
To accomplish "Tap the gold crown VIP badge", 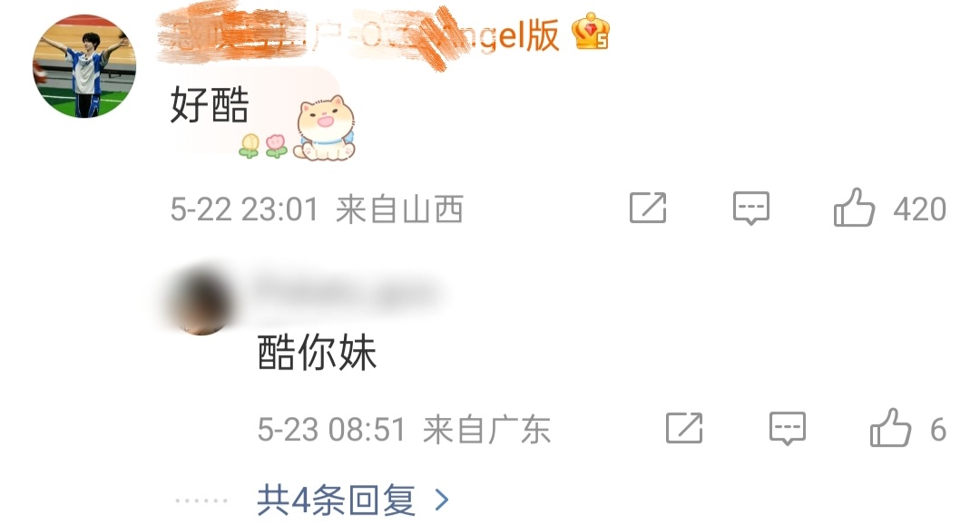I will [591, 33].
